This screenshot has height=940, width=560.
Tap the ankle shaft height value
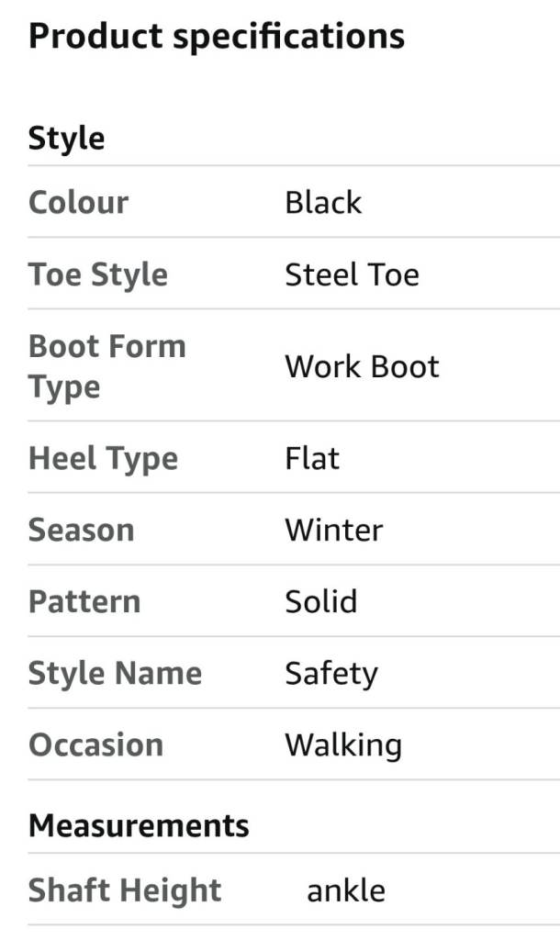coord(346,890)
